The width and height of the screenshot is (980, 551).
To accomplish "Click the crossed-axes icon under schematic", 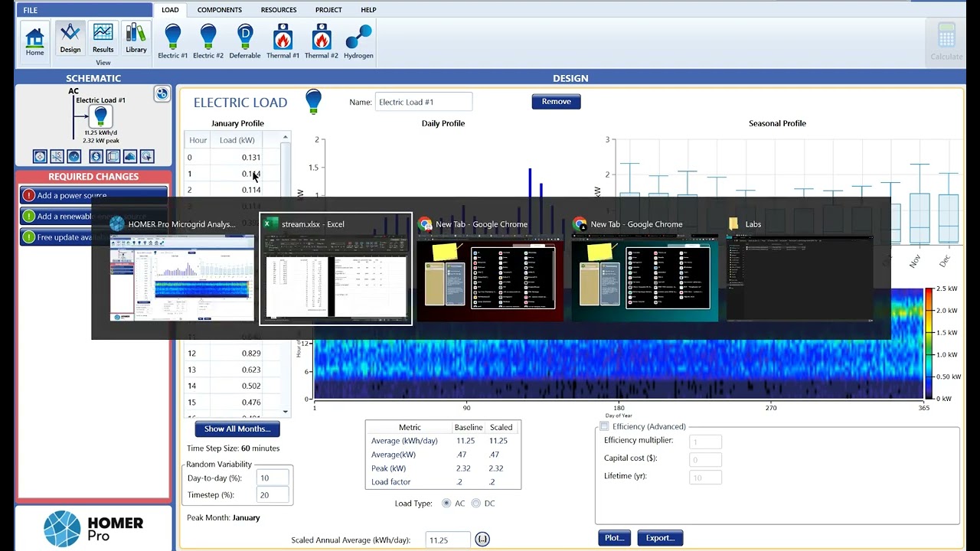I will click(57, 156).
